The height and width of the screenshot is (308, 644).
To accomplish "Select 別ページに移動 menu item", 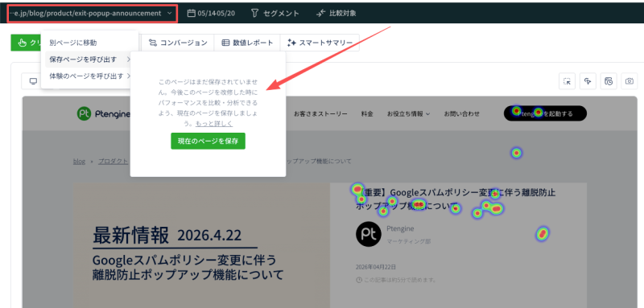I will (73, 43).
